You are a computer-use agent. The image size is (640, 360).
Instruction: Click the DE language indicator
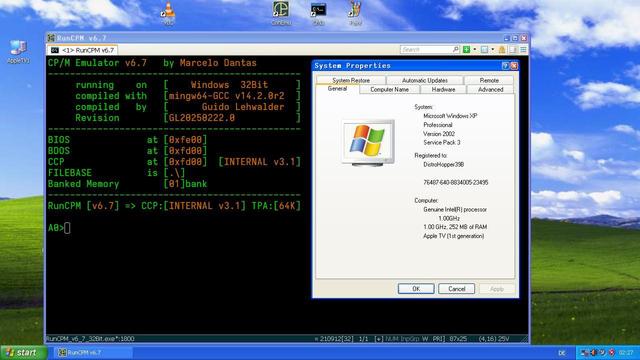[x=562, y=353]
